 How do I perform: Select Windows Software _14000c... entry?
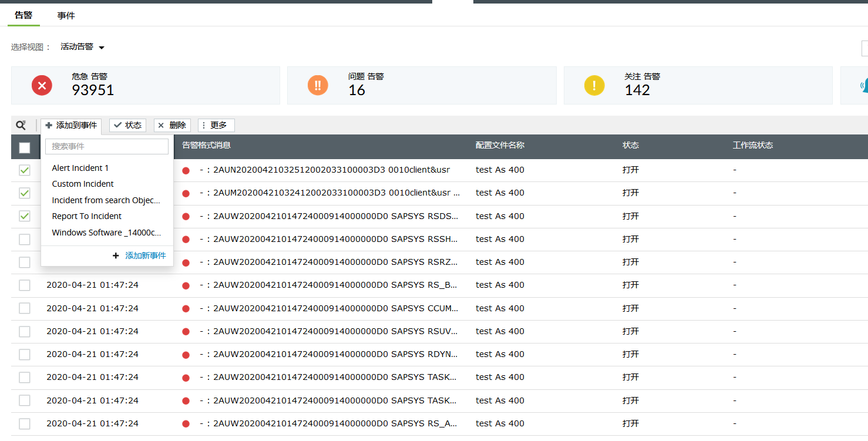107,233
